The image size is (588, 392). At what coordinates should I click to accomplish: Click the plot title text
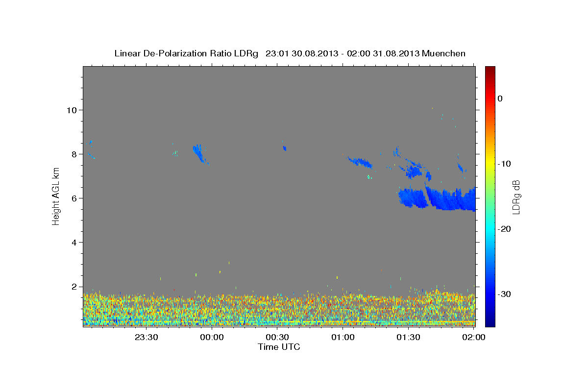point(290,53)
